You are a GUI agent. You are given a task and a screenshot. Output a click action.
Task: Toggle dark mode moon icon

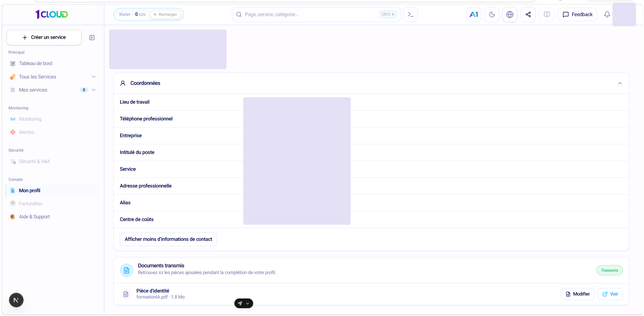tap(492, 14)
